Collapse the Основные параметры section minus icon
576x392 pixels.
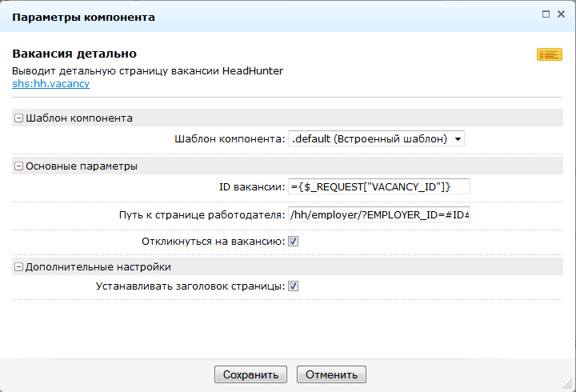[x=18, y=166]
